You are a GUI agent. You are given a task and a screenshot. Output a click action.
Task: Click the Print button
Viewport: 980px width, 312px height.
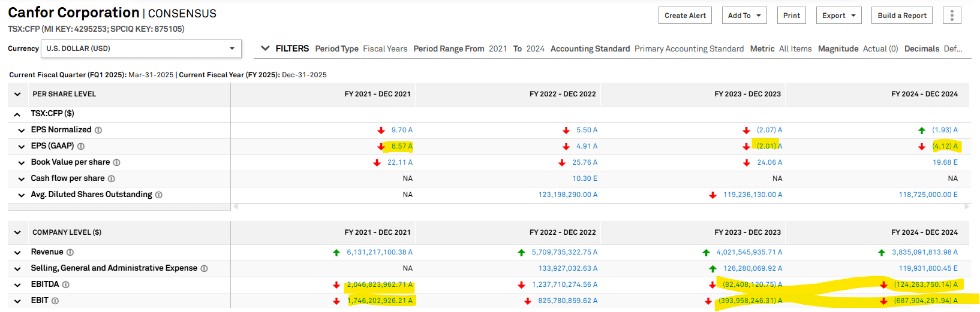pyautogui.click(x=791, y=16)
